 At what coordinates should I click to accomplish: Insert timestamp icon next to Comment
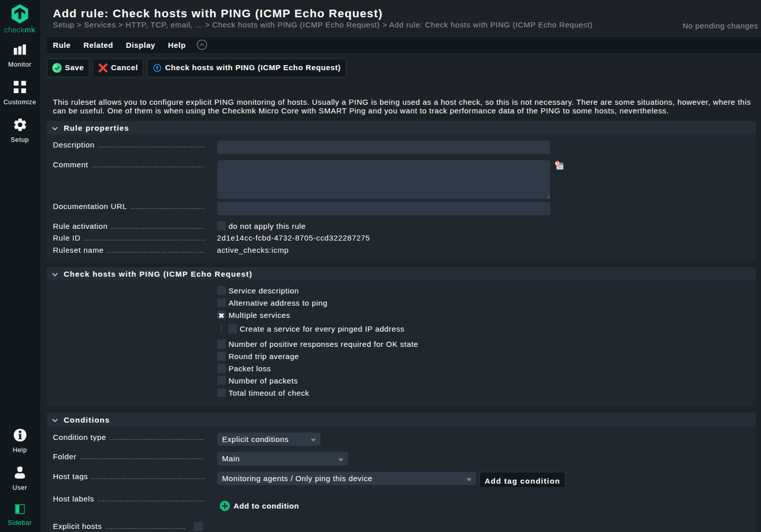point(560,165)
